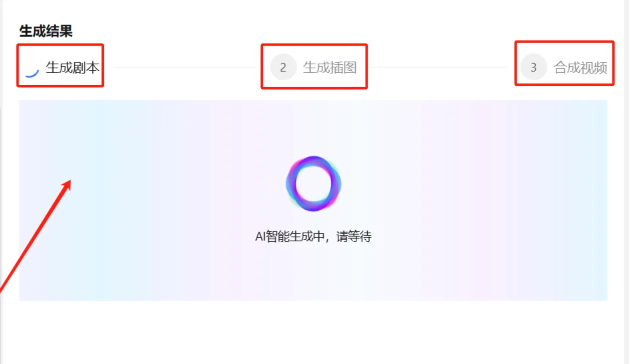The width and height of the screenshot is (629, 364).
Task: Select the 合成视频 step label
Action: tap(580, 67)
